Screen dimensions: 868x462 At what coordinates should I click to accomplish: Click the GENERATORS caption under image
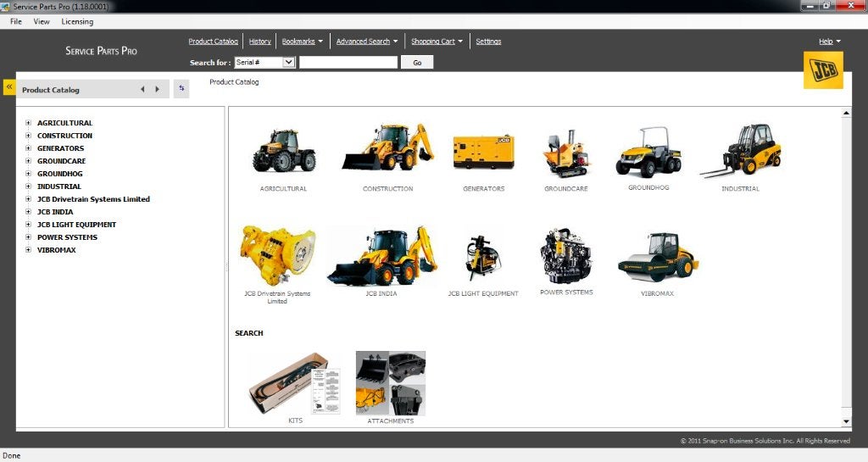484,189
